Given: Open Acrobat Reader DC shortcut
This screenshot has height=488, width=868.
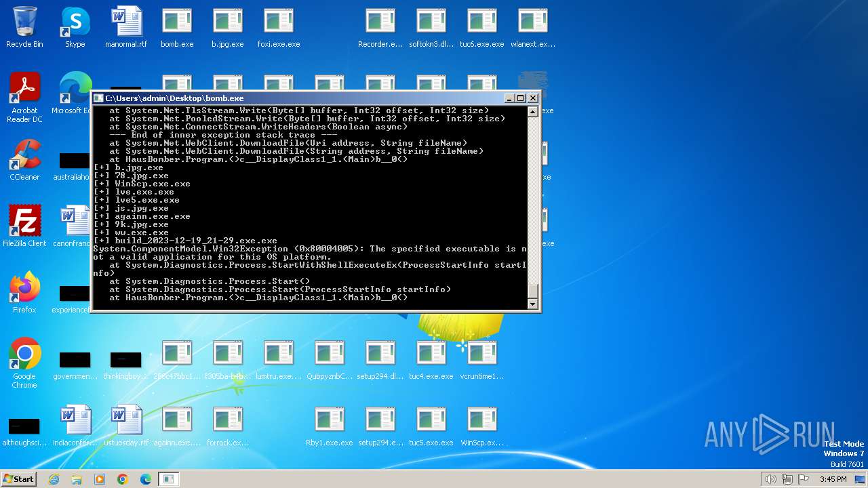Looking at the screenshot, I should click(24, 98).
